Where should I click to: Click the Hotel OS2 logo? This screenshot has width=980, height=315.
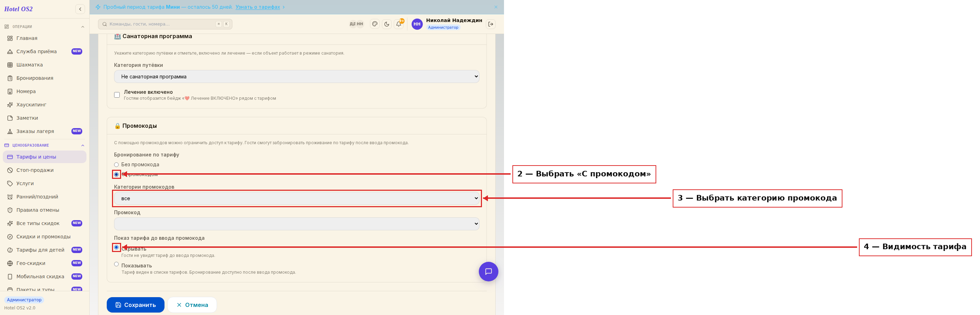pyautogui.click(x=18, y=9)
